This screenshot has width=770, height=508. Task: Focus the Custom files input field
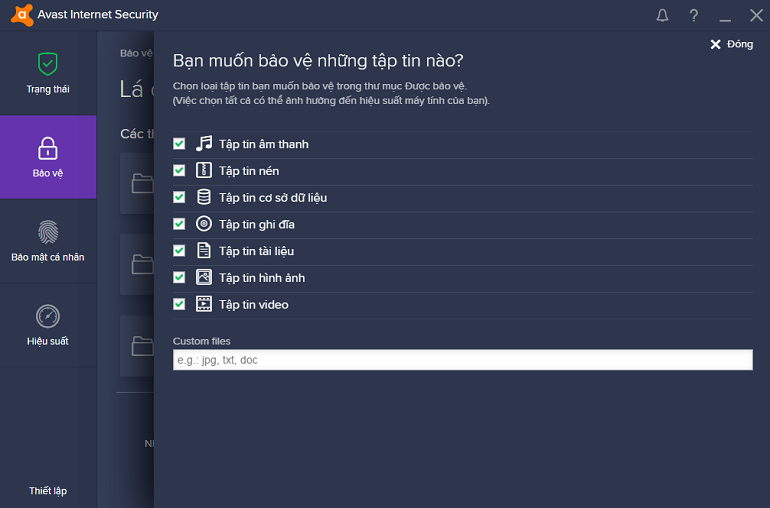(x=462, y=360)
